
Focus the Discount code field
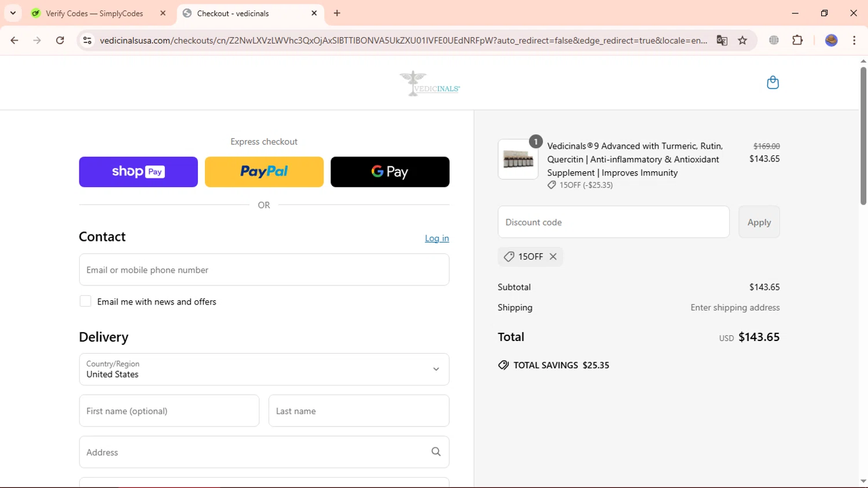(613, 222)
